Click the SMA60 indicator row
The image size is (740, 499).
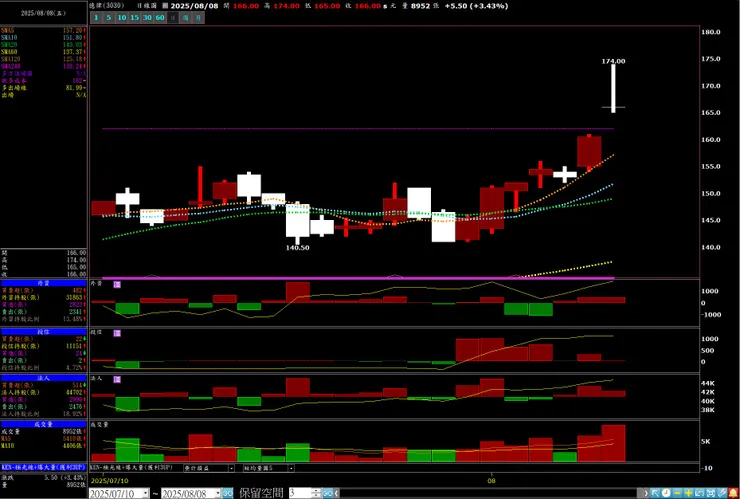[43, 51]
